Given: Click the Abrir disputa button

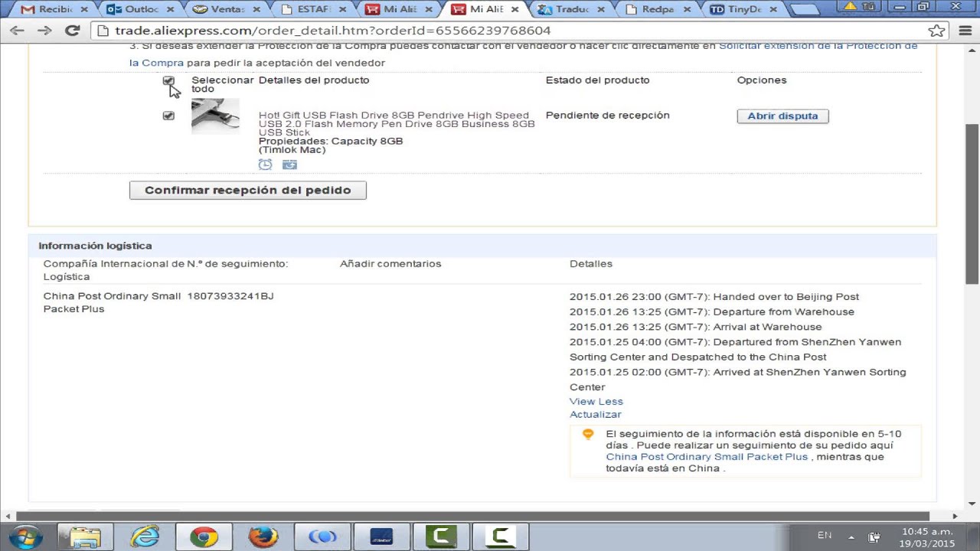Looking at the screenshot, I should click(782, 116).
